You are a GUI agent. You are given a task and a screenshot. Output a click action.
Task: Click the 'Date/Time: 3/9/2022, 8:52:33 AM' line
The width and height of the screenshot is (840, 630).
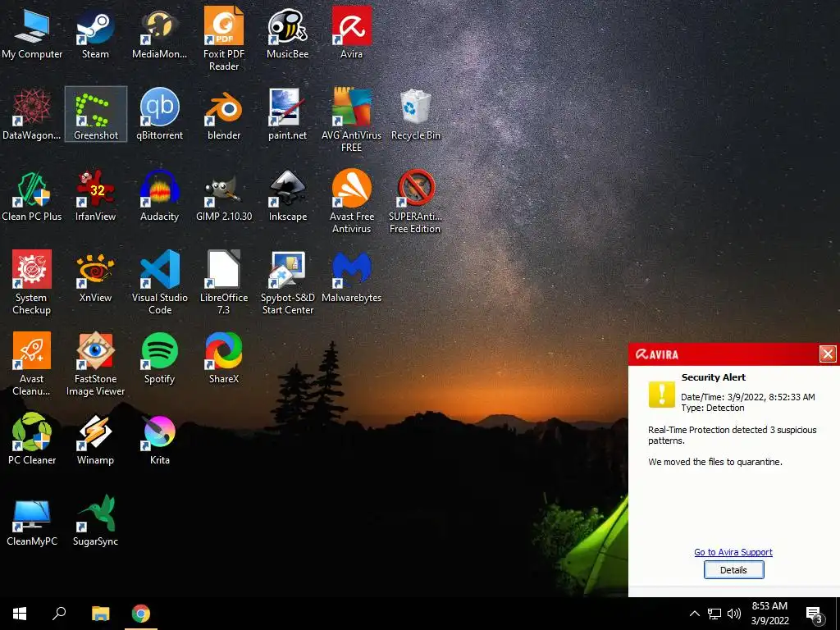[x=748, y=397]
